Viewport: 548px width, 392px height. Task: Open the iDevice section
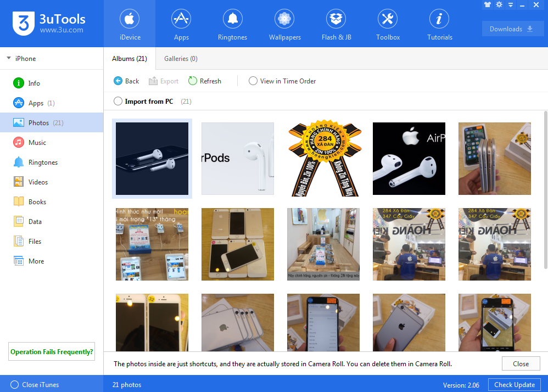[x=130, y=24]
